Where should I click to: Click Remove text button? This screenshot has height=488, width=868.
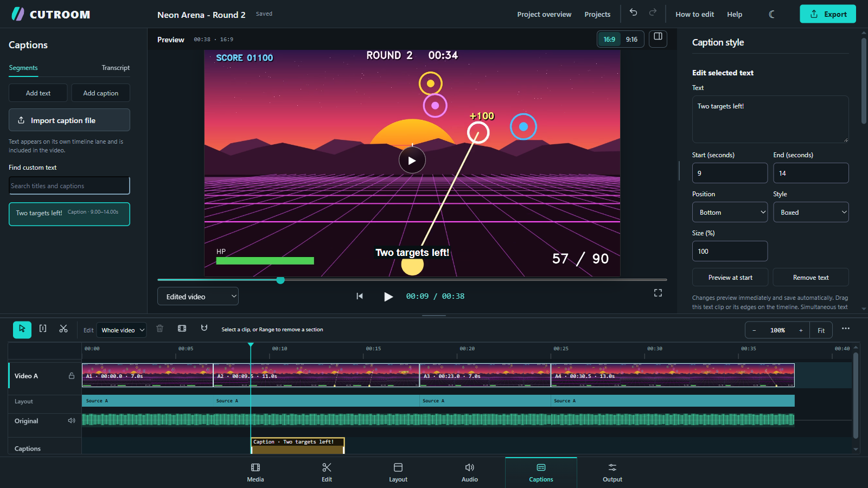pos(811,277)
